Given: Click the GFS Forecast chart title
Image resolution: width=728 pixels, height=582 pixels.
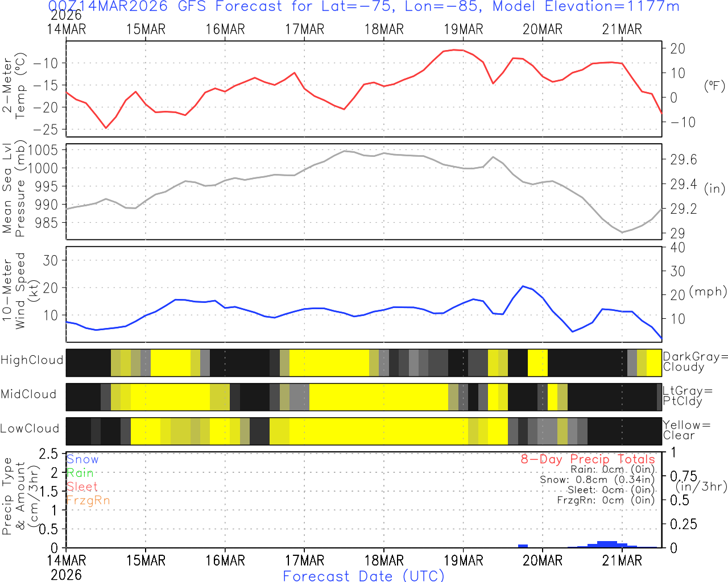Looking at the screenshot, I should [x=363, y=7].
